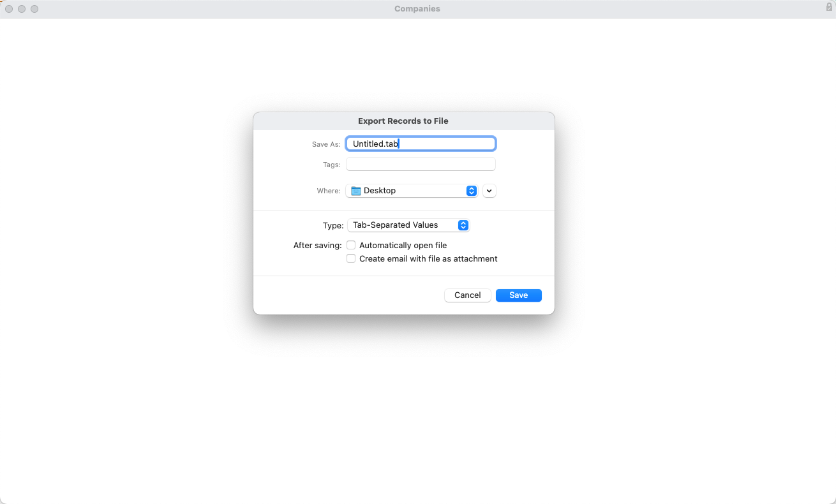
Task: Close the Companies window
Action: coord(9,9)
